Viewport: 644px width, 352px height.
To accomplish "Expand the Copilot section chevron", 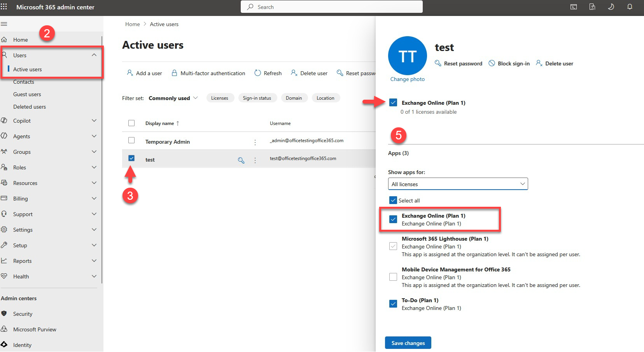I will (x=94, y=120).
